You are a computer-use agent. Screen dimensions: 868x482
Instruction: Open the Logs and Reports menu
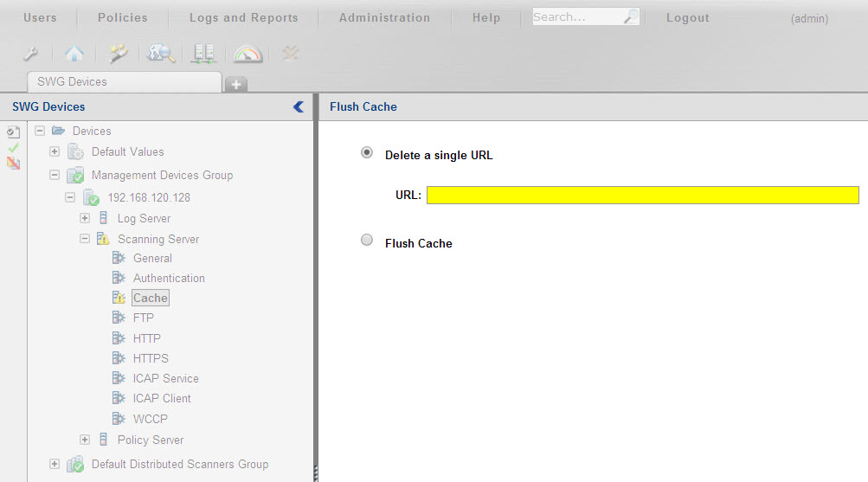tap(243, 17)
